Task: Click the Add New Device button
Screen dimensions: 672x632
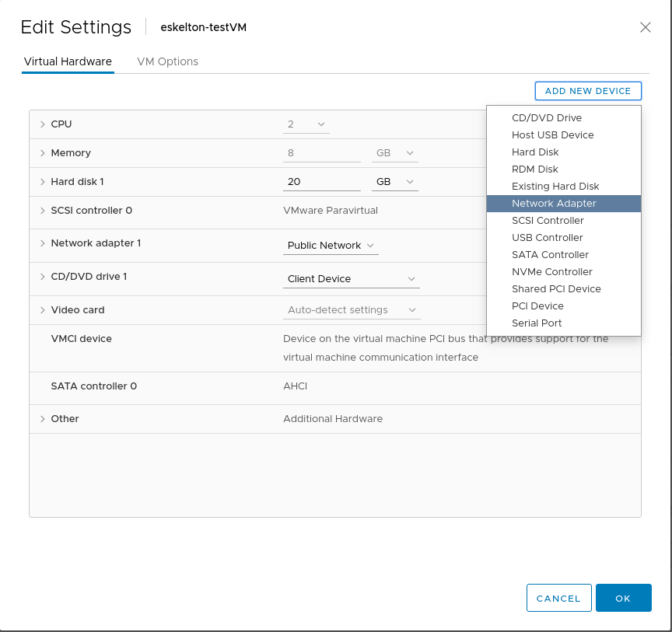Action: click(x=588, y=91)
